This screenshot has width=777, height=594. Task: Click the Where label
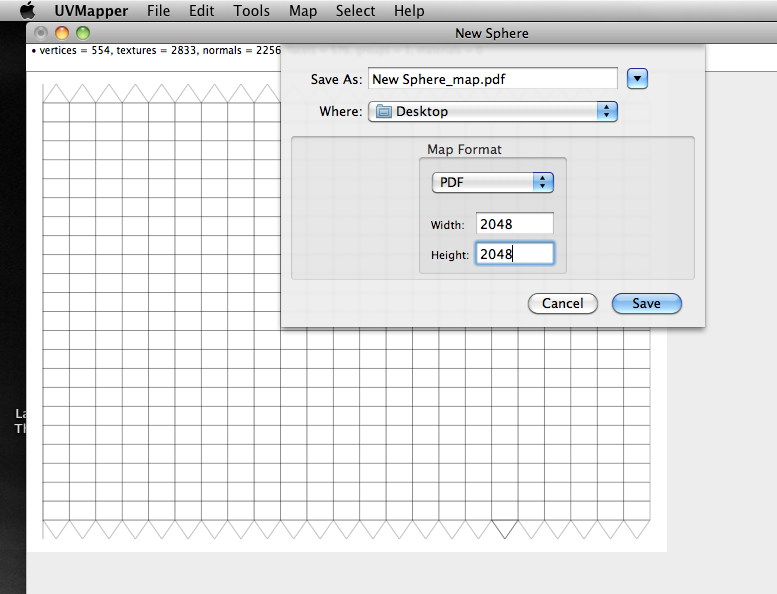[341, 111]
